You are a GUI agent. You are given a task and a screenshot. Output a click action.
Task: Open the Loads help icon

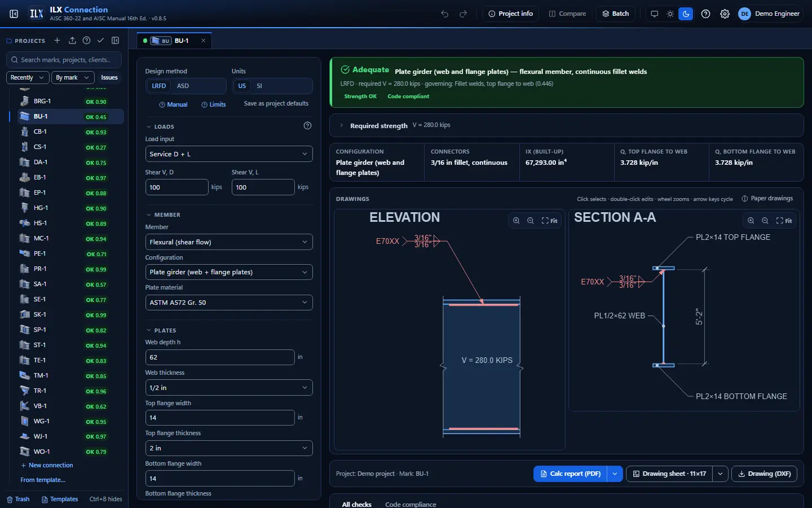307,126
